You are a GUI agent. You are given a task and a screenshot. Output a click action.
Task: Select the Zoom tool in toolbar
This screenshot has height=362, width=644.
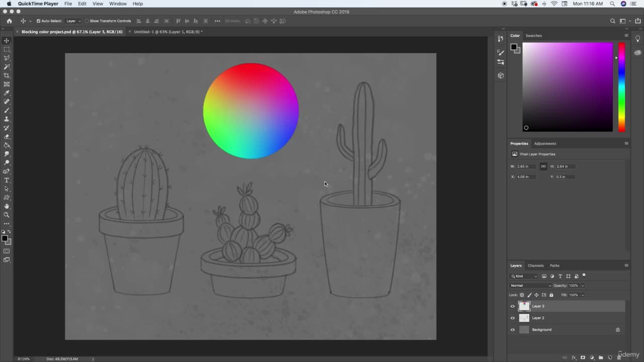tap(7, 215)
